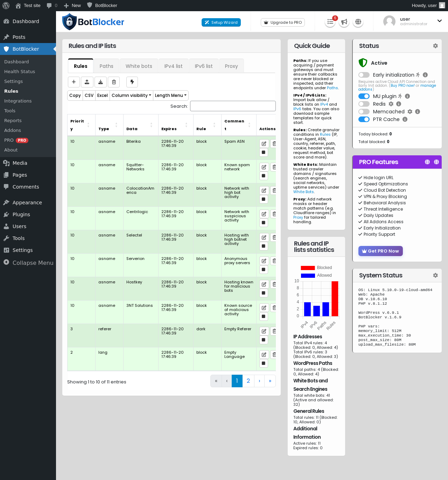Disable the MU plugin toggle
This screenshot has width=448, height=480.
point(364,96)
